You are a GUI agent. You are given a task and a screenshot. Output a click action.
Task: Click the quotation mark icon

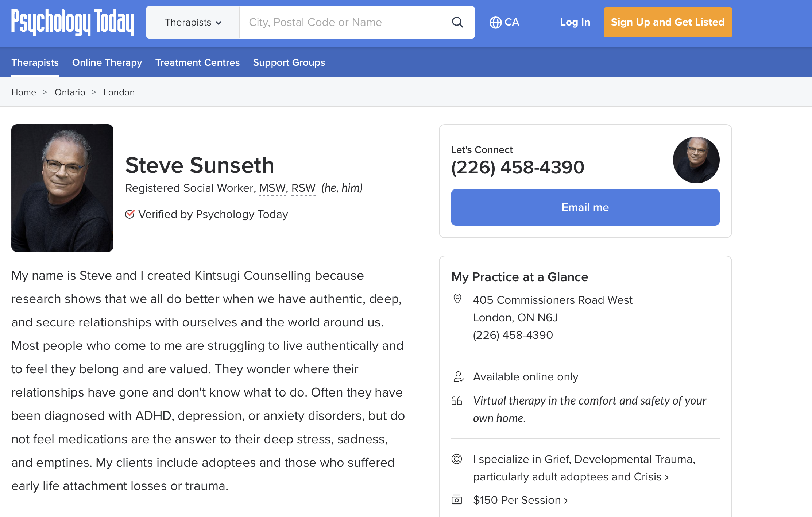(x=457, y=401)
